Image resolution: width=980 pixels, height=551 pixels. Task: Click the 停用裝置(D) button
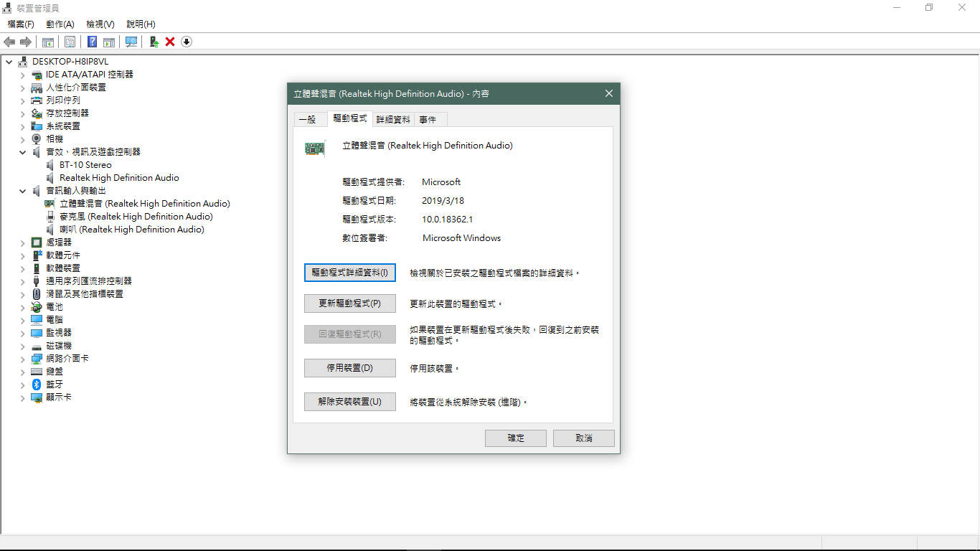point(350,368)
